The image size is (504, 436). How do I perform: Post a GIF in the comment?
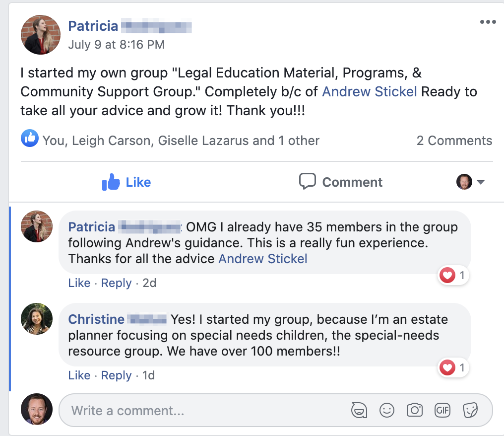[442, 410]
